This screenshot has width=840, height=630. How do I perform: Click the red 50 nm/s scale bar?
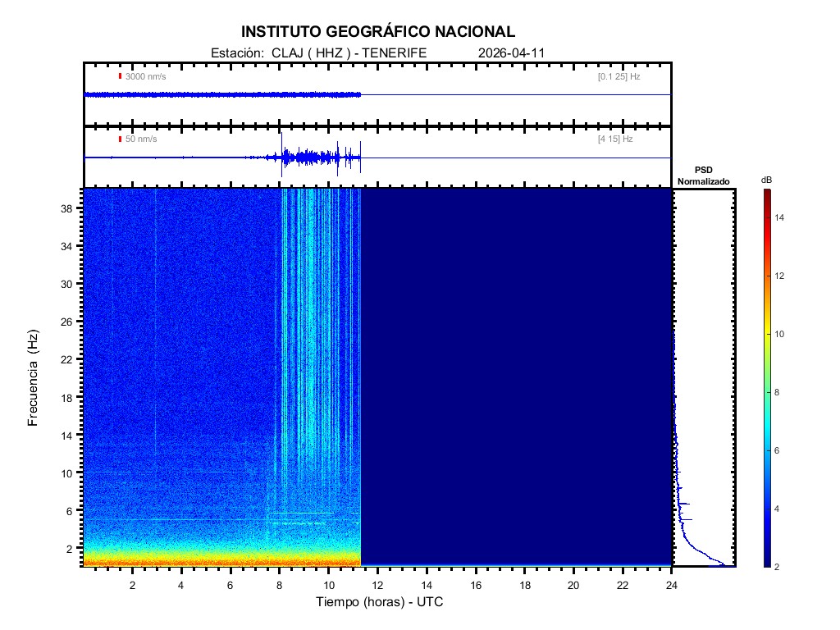[120, 139]
